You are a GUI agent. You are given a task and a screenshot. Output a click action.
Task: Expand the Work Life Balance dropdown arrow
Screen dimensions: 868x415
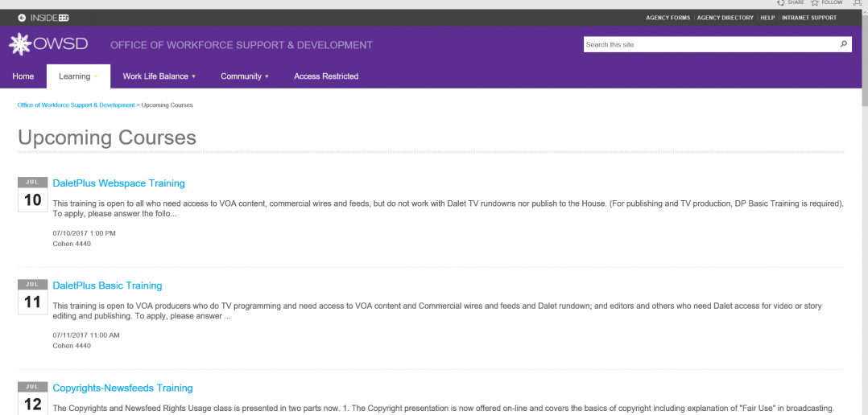(x=193, y=76)
